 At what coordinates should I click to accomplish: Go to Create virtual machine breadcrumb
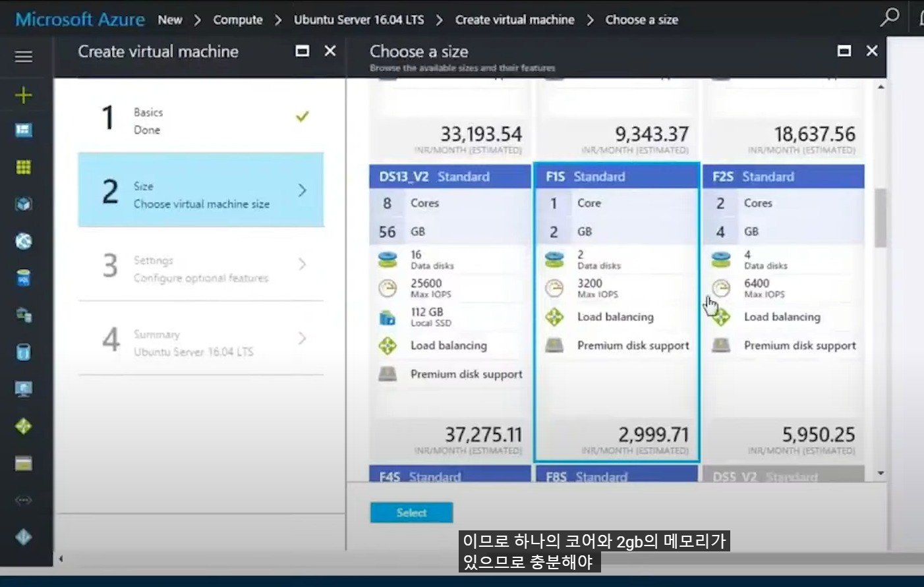coord(515,20)
